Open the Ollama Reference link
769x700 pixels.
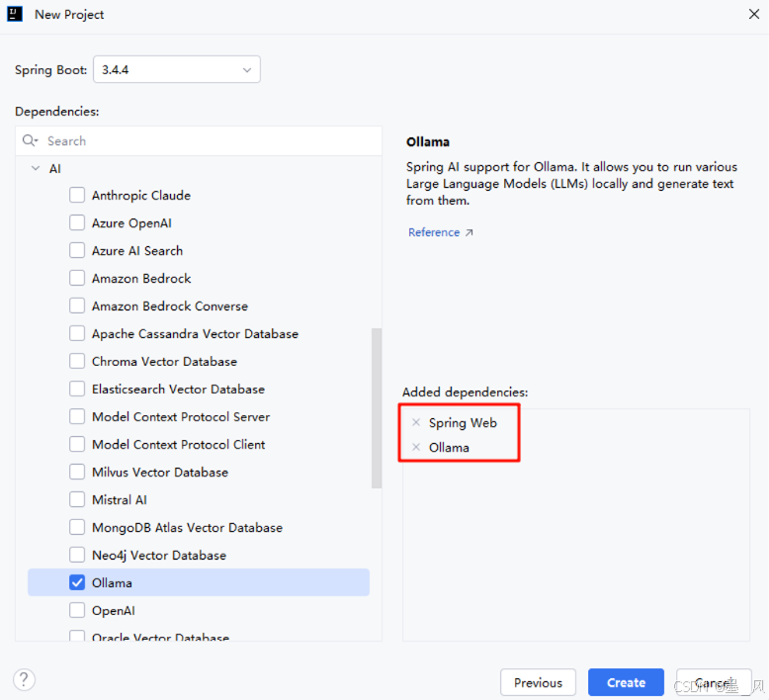tap(440, 232)
